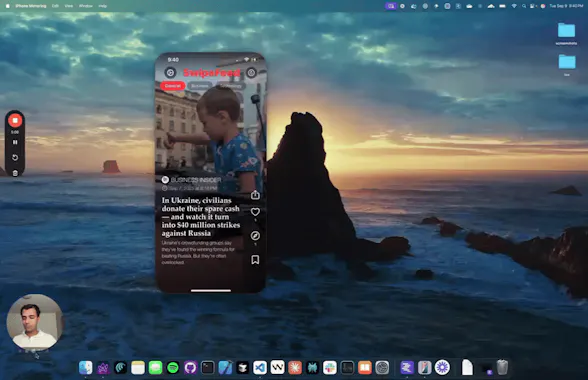This screenshot has height=380, width=588.
Task: Tap the Business Insider source label
Action: pos(196,180)
